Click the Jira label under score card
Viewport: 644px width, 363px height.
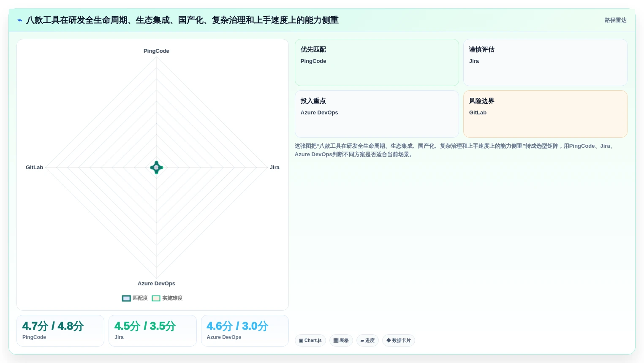[119, 337]
